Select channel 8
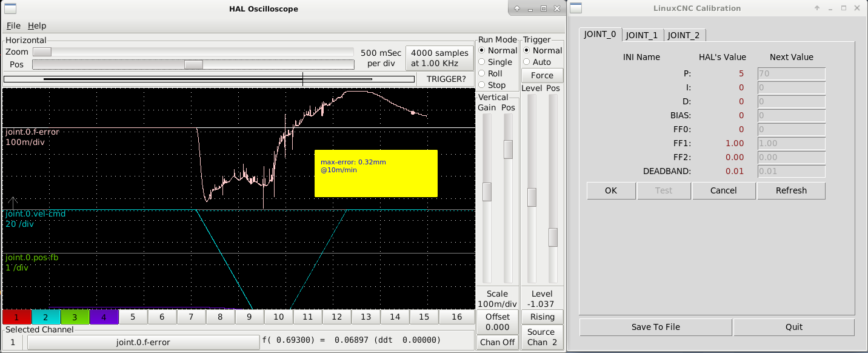Screen dimensions: 868x353 [221, 317]
